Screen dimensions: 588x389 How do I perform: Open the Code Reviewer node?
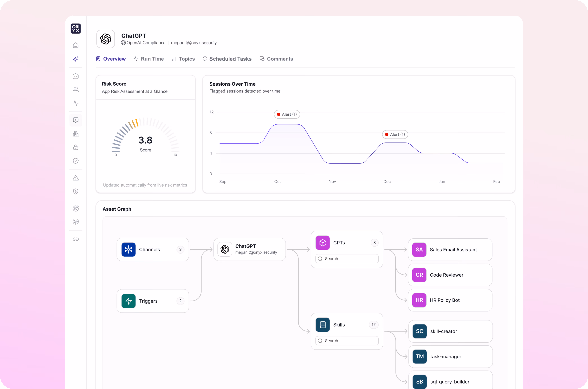click(450, 275)
